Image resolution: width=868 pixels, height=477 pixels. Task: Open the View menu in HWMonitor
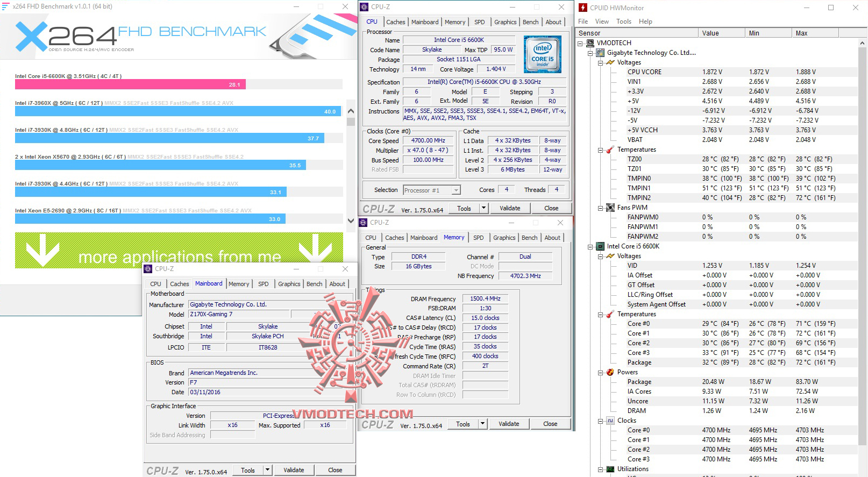click(602, 22)
